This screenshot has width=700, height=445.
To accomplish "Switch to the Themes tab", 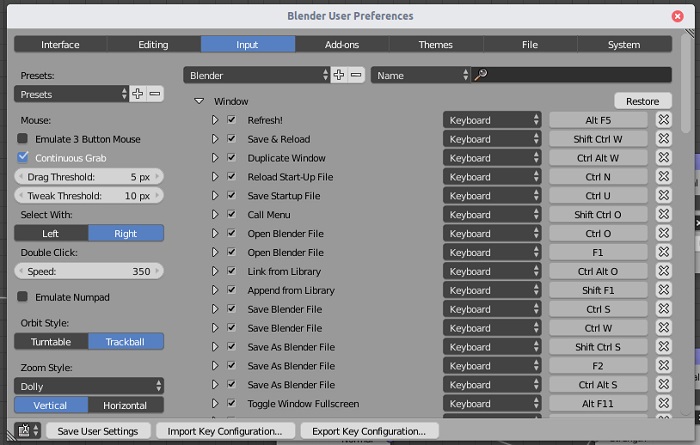I will coord(436,44).
